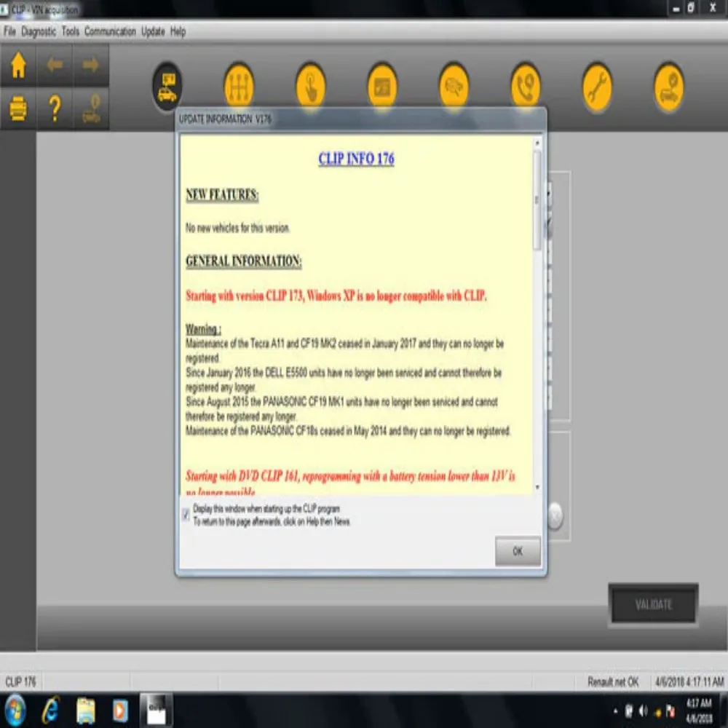
Task: Click the dialog scrollbar up arrow
Action: [x=537, y=143]
